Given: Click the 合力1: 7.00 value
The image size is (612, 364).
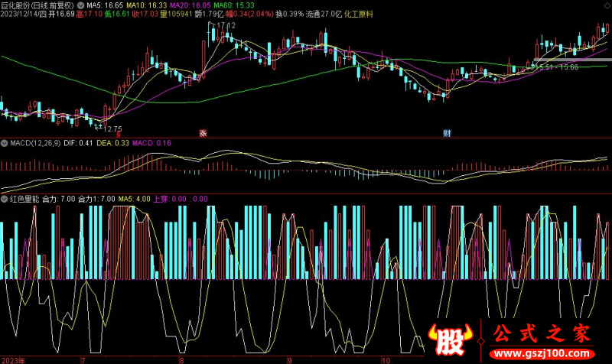Looking at the screenshot, I should click(96, 199).
